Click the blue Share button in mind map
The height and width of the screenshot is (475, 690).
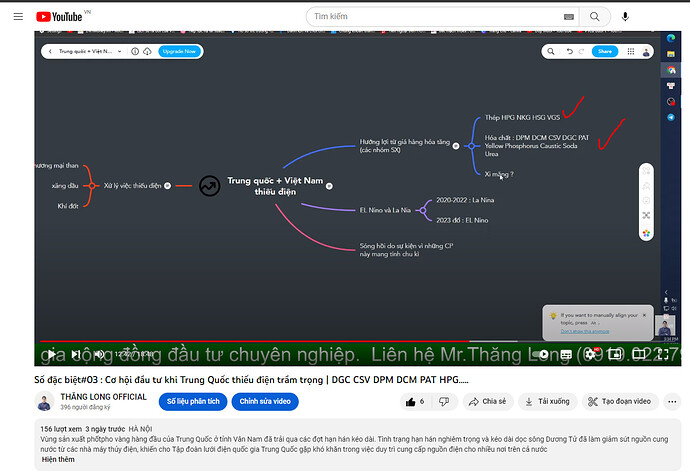point(605,52)
